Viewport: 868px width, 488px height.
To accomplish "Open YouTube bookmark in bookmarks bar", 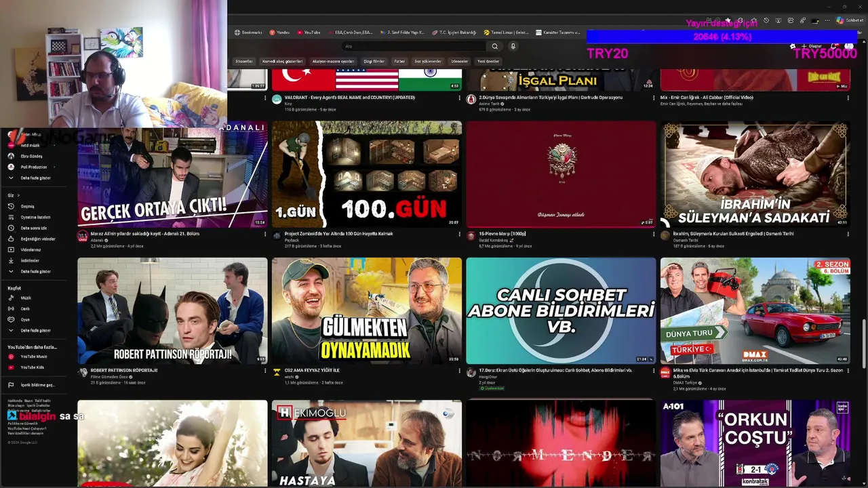I will tap(309, 33).
